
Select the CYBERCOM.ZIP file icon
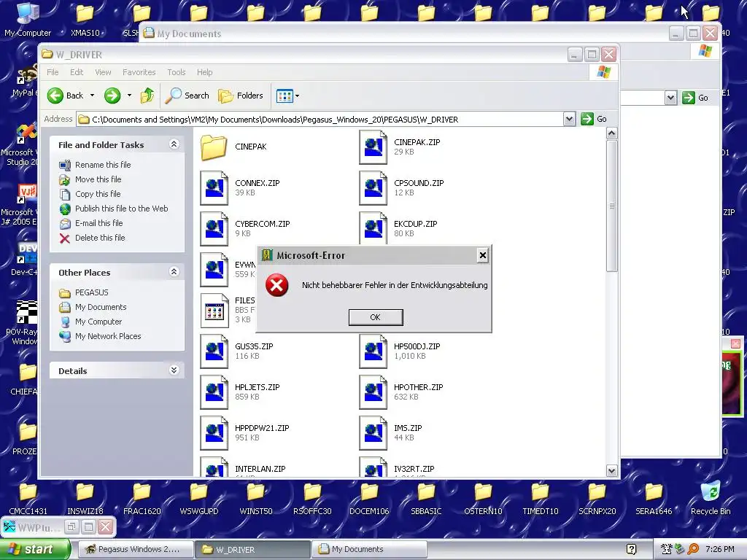point(214,228)
